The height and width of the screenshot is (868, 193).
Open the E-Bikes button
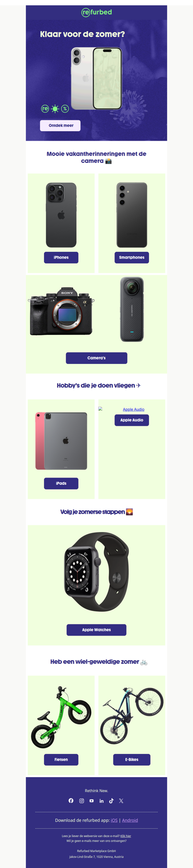(x=132, y=760)
